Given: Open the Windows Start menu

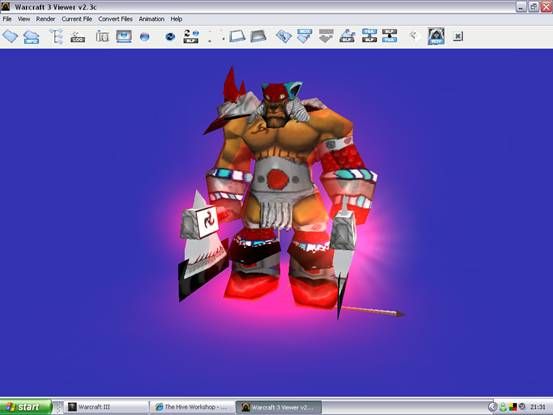Looking at the screenshot, I should tap(26, 407).
